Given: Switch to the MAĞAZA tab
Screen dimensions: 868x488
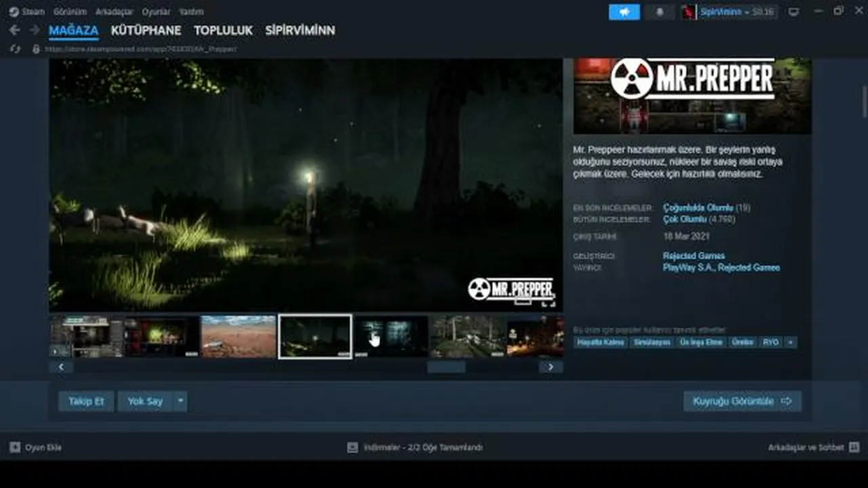Looking at the screenshot, I should coord(73,30).
